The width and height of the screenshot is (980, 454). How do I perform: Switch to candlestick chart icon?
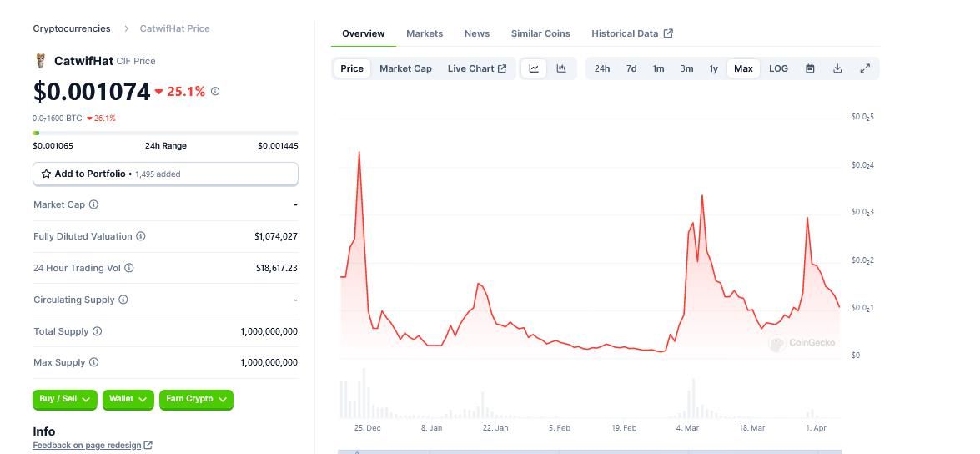(x=561, y=68)
